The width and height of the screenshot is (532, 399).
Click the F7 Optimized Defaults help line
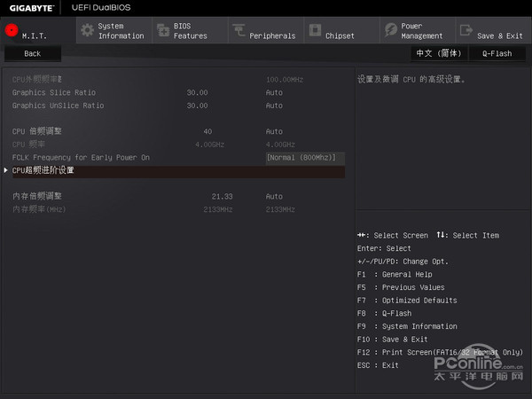[407, 301]
